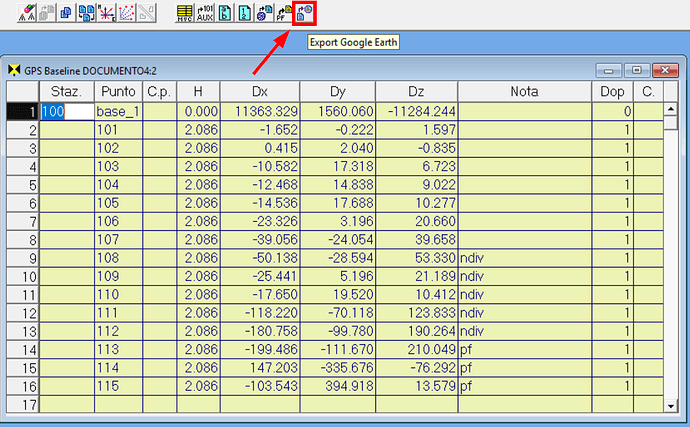Click the AUX 101 toolbar icon
Screen dimensions: 690x427
tap(205, 13)
